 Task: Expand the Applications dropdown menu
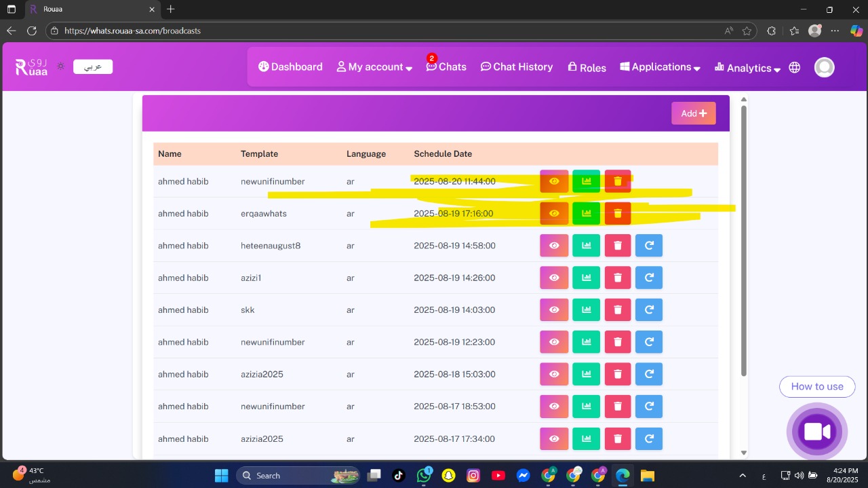(x=660, y=67)
